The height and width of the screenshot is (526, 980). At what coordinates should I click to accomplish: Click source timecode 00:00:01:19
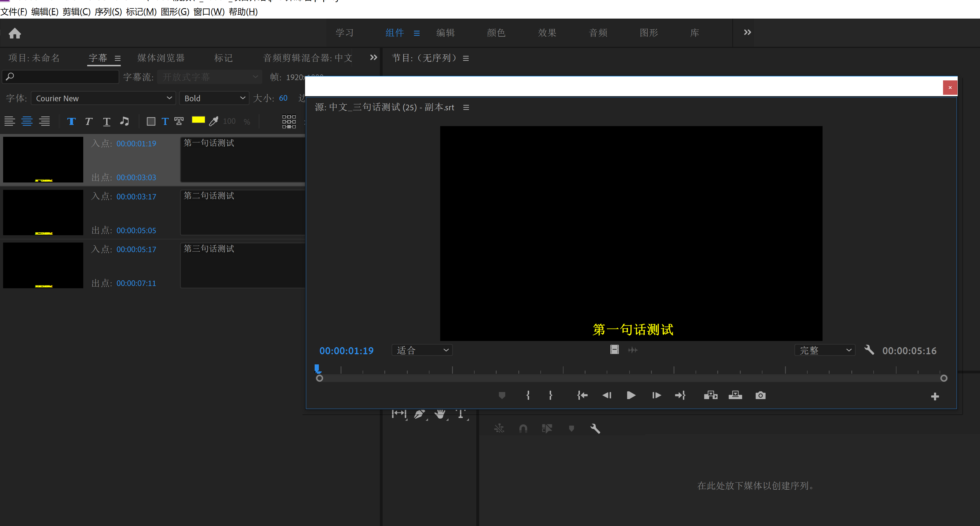pos(346,351)
